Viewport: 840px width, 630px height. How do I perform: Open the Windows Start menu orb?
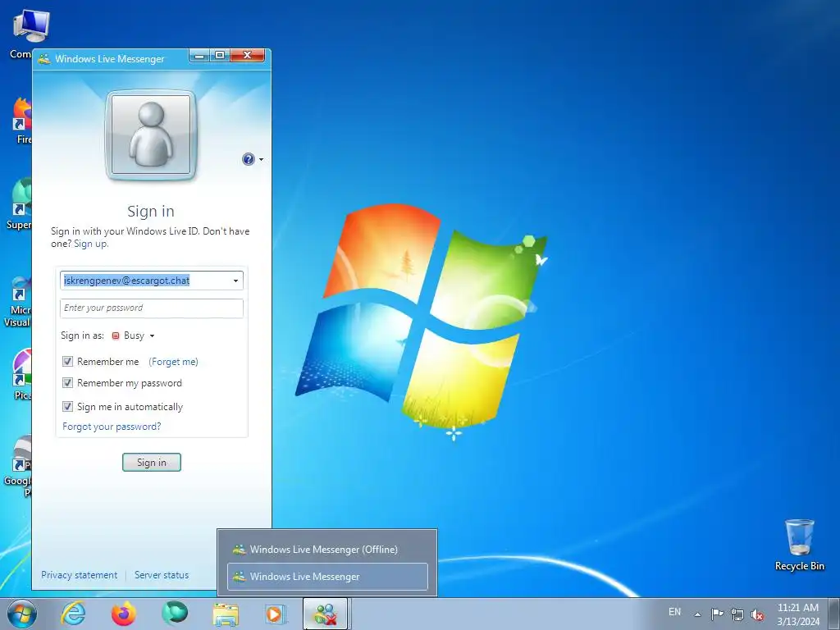point(22,614)
